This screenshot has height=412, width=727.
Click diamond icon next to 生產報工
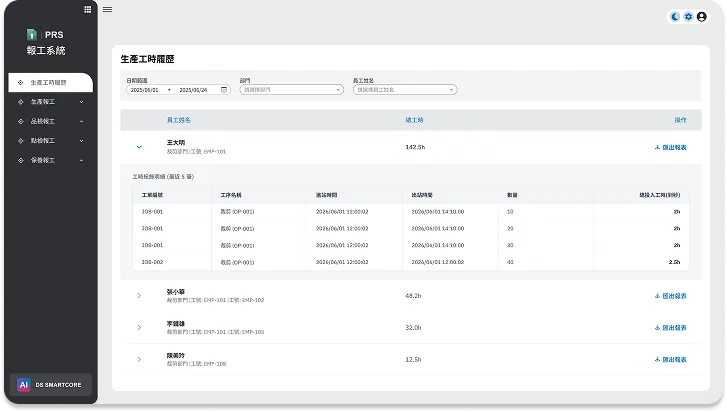point(20,102)
